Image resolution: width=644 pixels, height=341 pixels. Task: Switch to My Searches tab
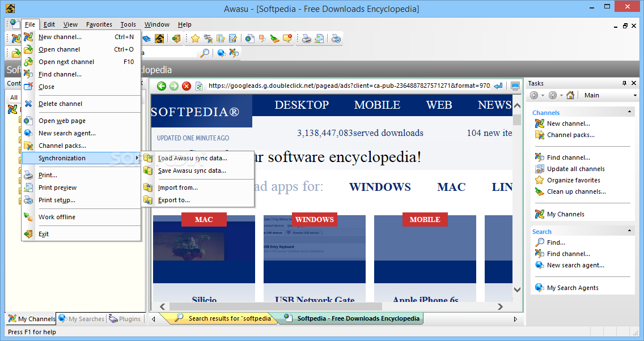81,319
